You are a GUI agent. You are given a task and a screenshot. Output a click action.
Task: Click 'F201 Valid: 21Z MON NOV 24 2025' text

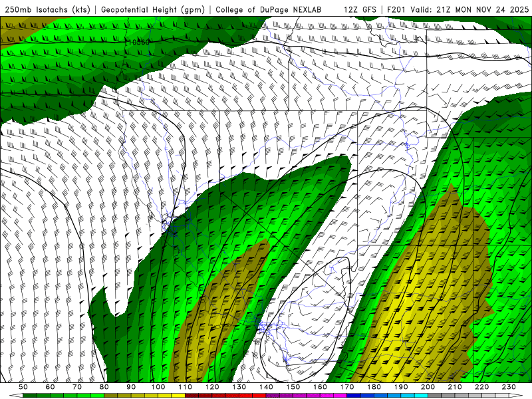pos(458,10)
